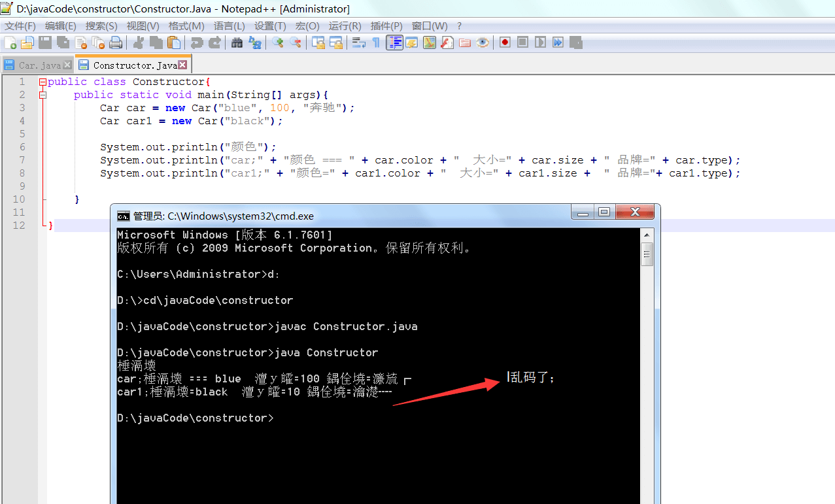Click the cmd prompt D:\javaCode\constructor> last line
835x504 pixels.
pos(196,418)
